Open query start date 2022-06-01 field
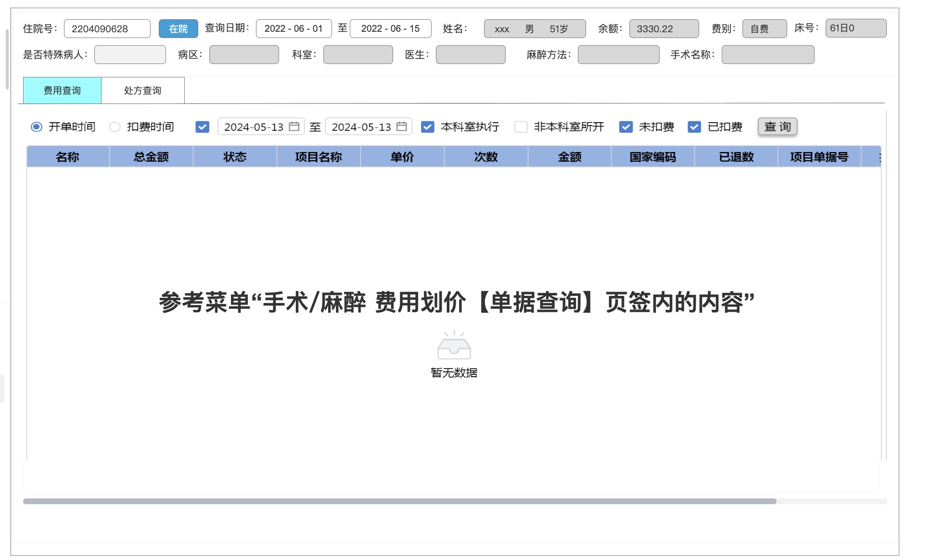Screen dimensions: 945x560 [x=294, y=29]
